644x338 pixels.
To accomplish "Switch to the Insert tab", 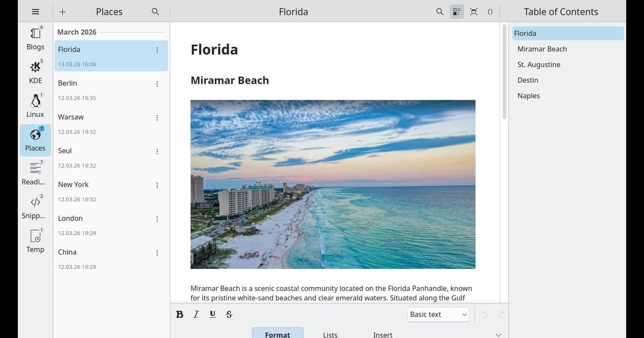I will 383,334.
